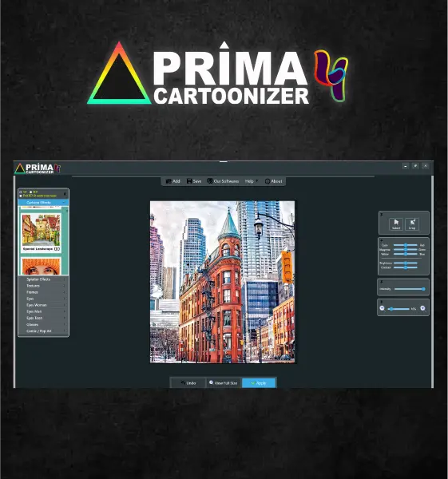The width and height of the screenshot is (448, 479).
Task: Click pin icon of zoom panel
Action: click(x=382, y=302)
